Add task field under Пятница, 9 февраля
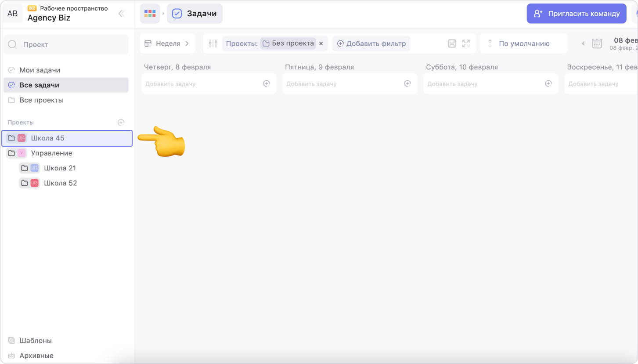Screen dimensions: 638x364 pos(350,83)
